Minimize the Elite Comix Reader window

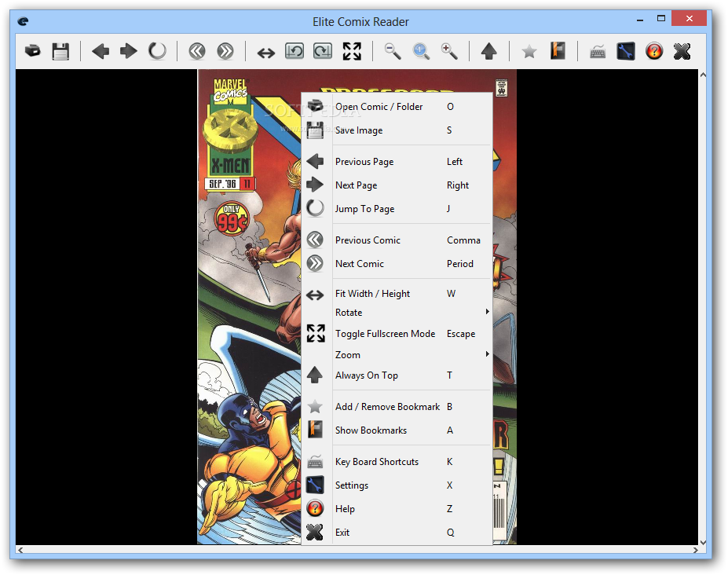pyautogui.click(x=640, y=20)
